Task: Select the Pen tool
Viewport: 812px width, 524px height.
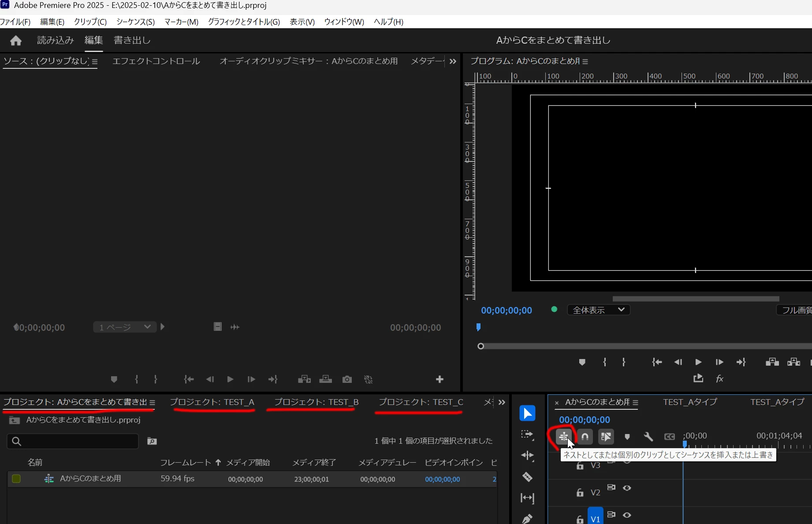Action: click(x=527, y=519)
